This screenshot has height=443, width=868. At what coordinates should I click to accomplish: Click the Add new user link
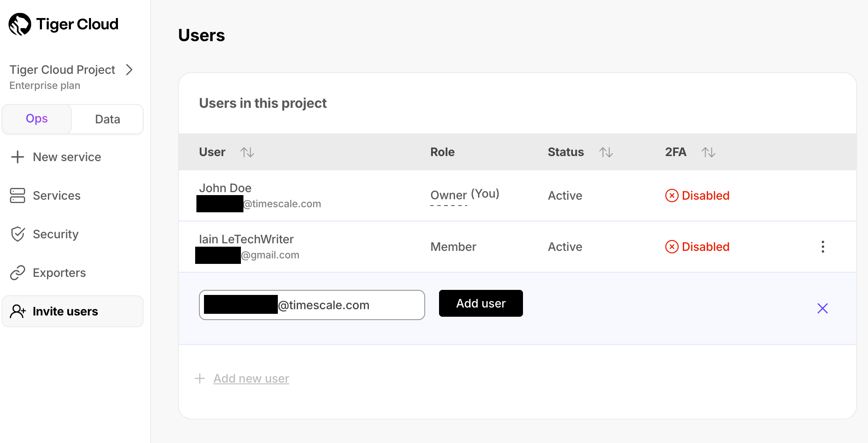(251, 378)
